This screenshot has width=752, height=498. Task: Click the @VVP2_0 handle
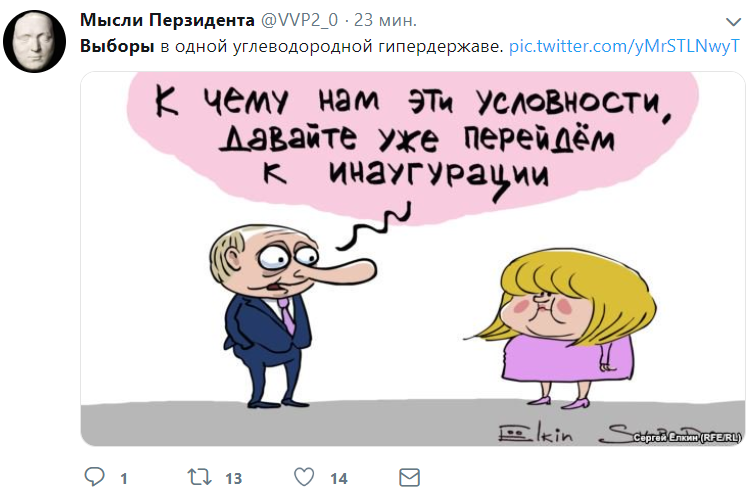click(x=299, y=20)
